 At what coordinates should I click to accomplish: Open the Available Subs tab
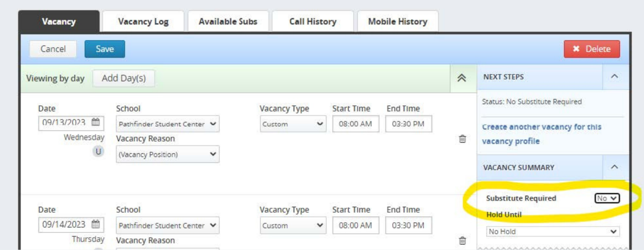(228, 22)
